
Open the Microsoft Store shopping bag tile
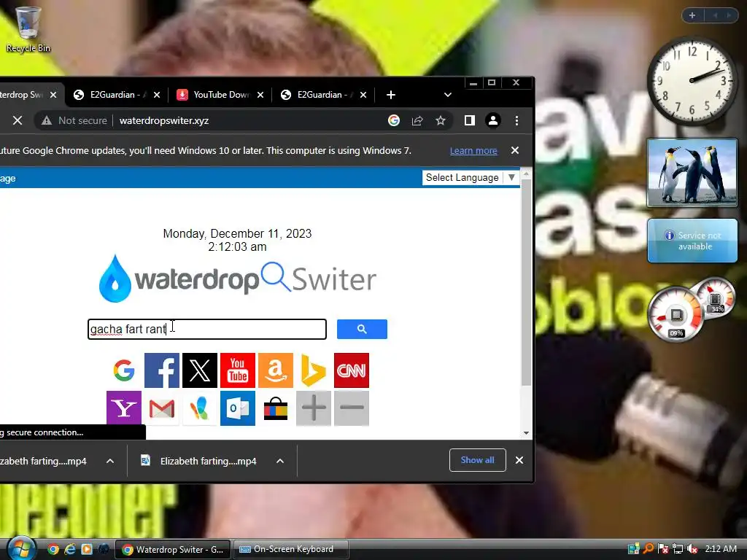pyautogui.click(x=276, y=408)
